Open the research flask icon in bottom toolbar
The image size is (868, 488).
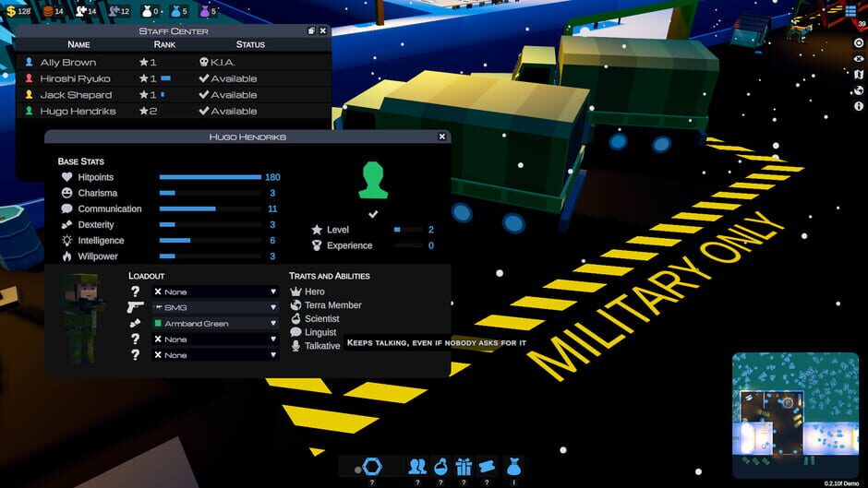[440, 467]
